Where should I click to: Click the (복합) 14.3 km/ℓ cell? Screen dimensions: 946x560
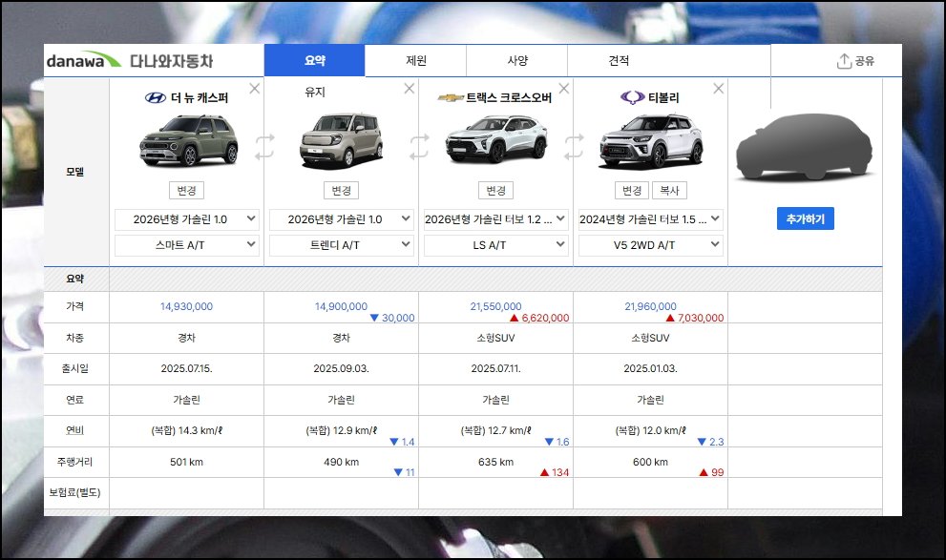(x=186, y=430)
